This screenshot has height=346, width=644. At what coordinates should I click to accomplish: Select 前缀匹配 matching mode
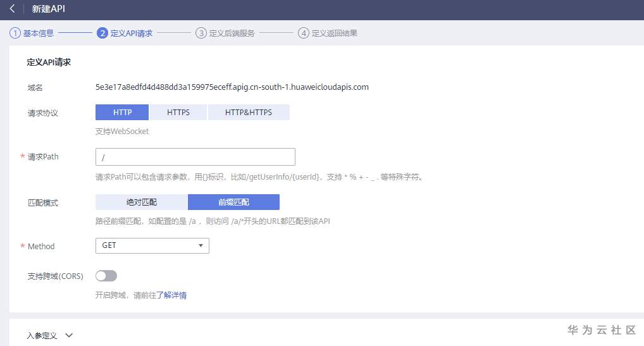[233, 202]
